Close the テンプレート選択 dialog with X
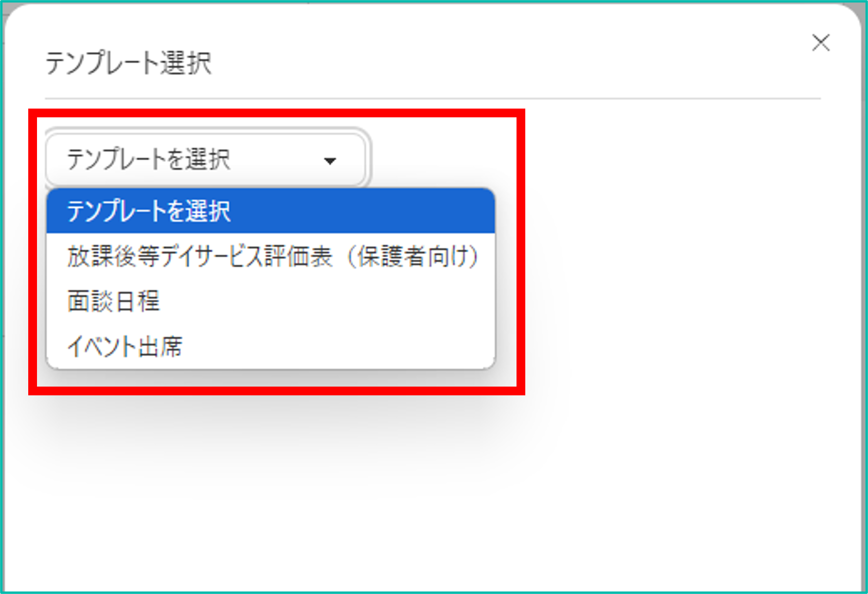This screenshot has height=594, width=868. click(821, 43)
